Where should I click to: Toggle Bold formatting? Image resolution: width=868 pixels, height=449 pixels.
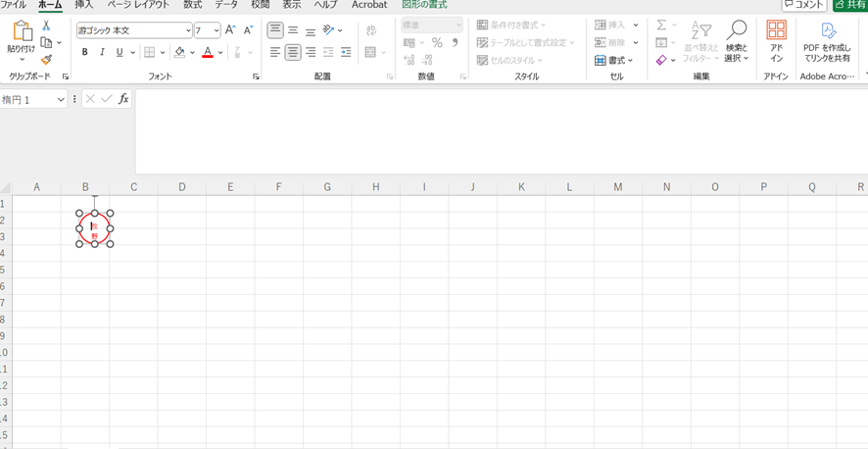[85, 53]
